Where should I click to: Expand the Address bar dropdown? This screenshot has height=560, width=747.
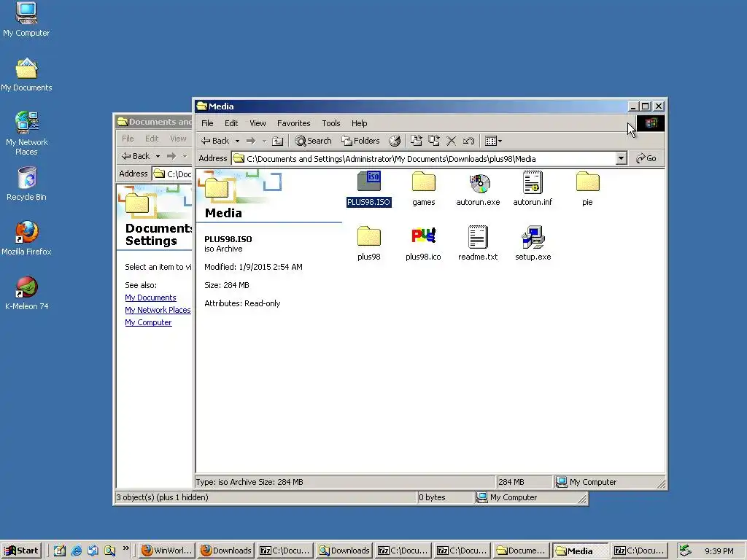[x=621, y=158]
